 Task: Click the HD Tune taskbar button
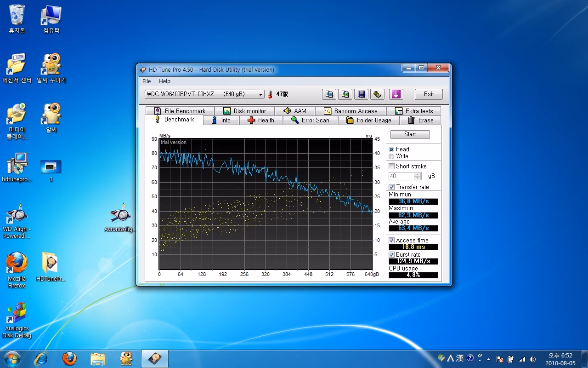point(155,358)
